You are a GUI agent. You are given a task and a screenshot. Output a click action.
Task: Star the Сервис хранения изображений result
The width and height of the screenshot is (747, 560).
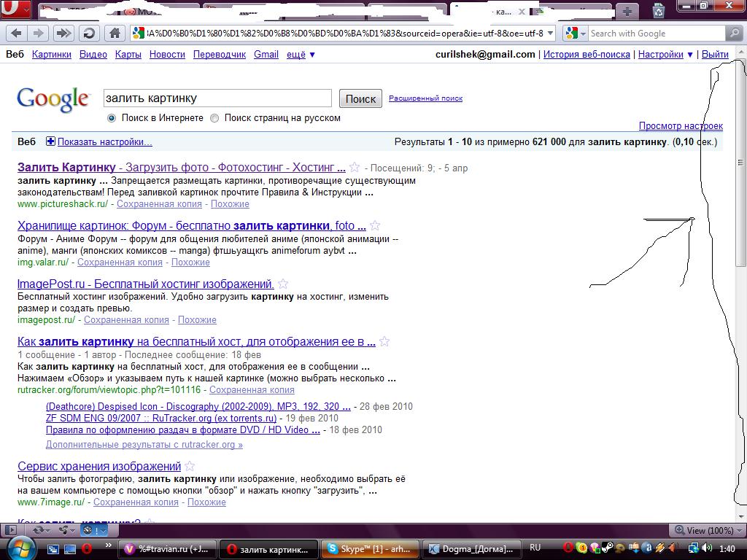click(190, 466)
